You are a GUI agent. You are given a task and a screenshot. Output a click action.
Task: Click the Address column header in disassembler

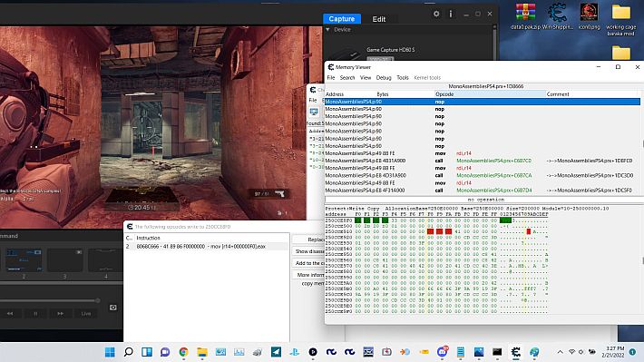click(350, 94)
